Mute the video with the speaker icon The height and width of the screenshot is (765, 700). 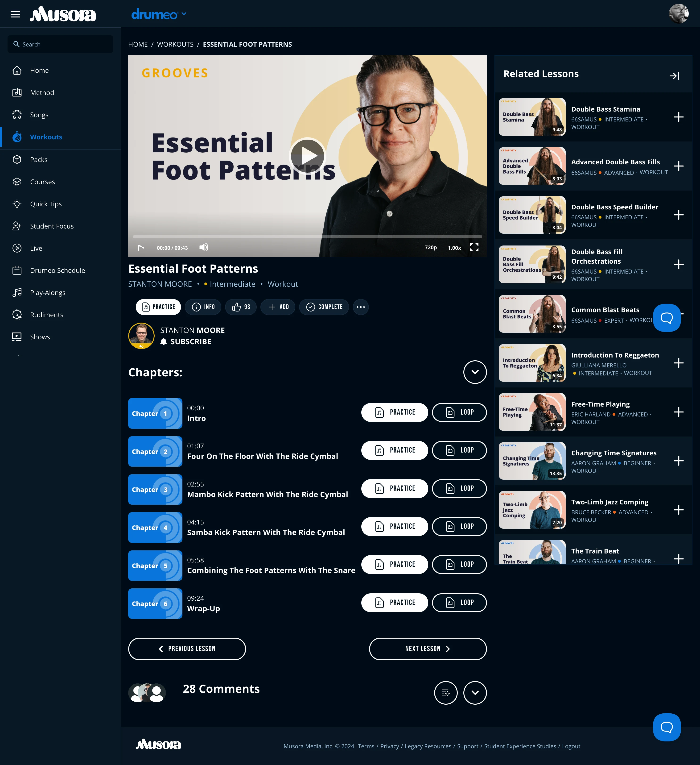click(x=204, y=247)
